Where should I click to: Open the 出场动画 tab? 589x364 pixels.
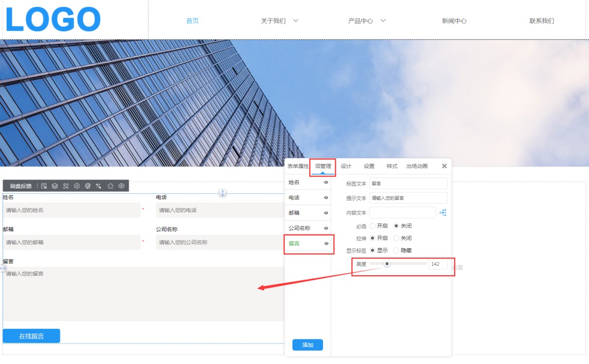coord(417,166)
